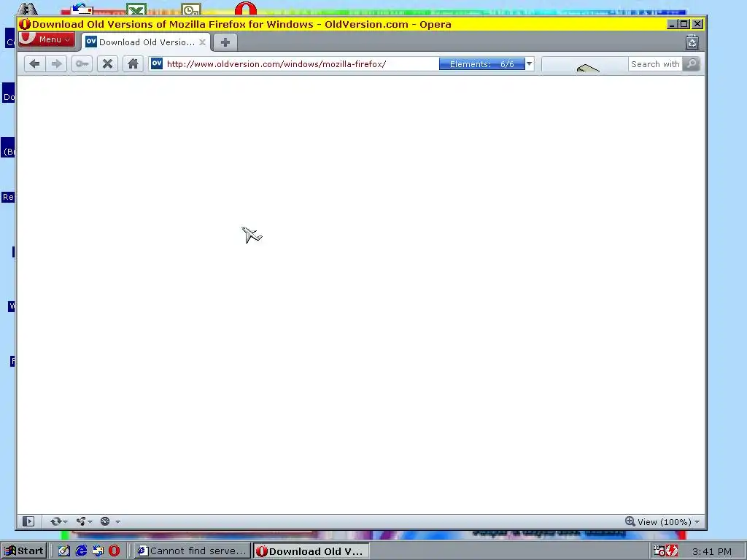Image resolution: width=747 pixels, height=560 pixels.
Task: Launch the notepad quick launch icon
Action: coord(64,551)
